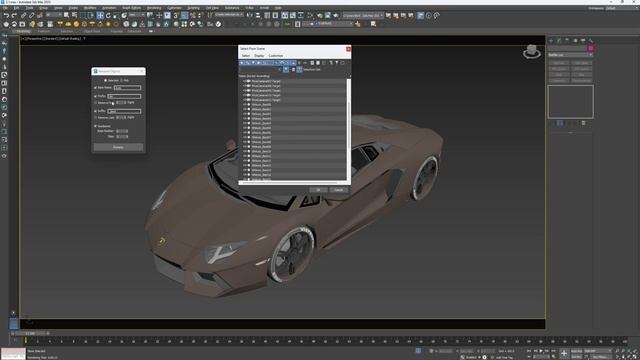Select the Selected radio in Rename Objects

pyautogui.click(x=106, y=80)
